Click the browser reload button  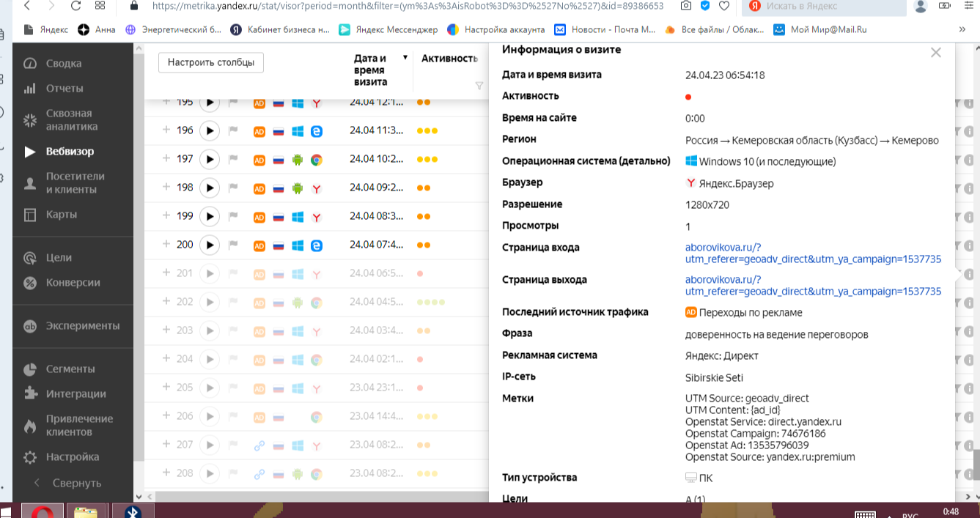[76, 6]
